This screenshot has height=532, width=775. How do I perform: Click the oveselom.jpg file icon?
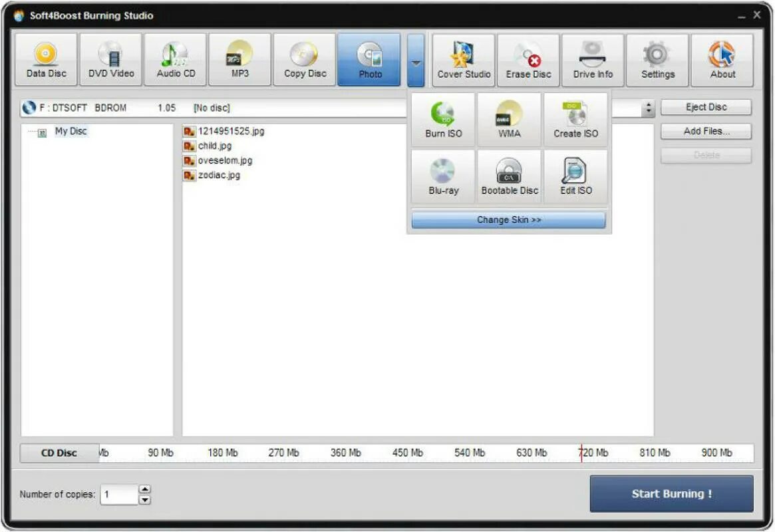tap(189, 161)
